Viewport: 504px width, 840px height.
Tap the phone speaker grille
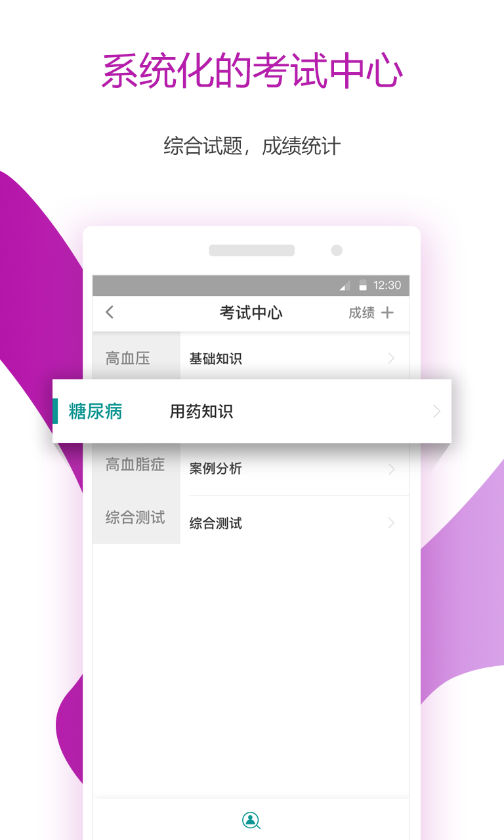coord(252,250)
